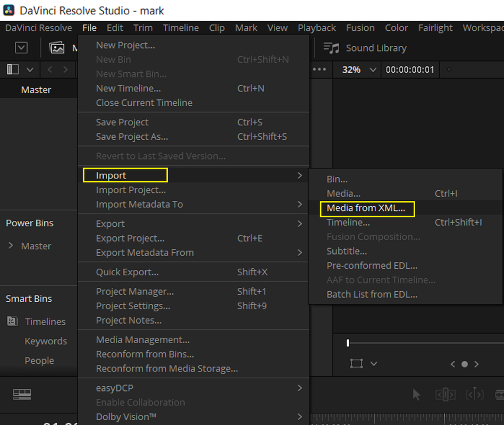Click the small circle next to timecode
The width and height of the screenshot is (504, 425).
click(449, 70)
